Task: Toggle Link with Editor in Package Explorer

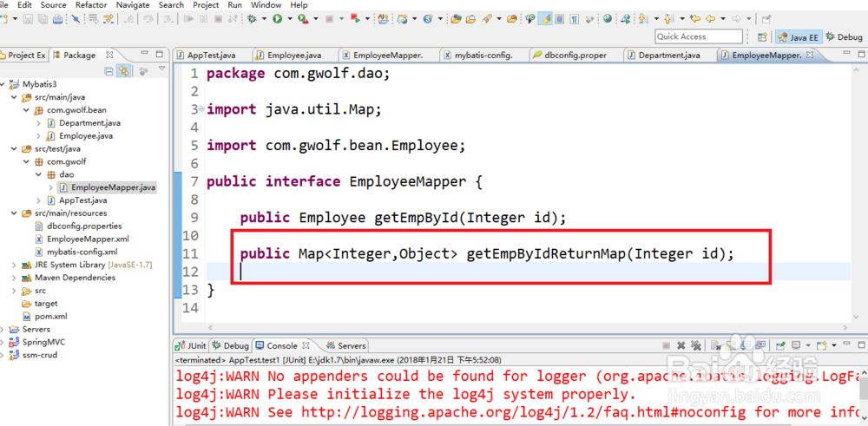Action: click(x=123, y=71)
